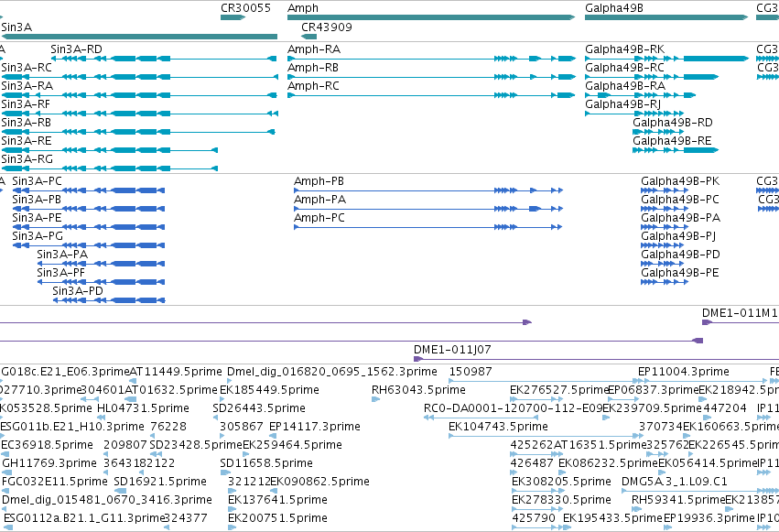Click the Amph-PA protein label

click(x=320, y=200)
